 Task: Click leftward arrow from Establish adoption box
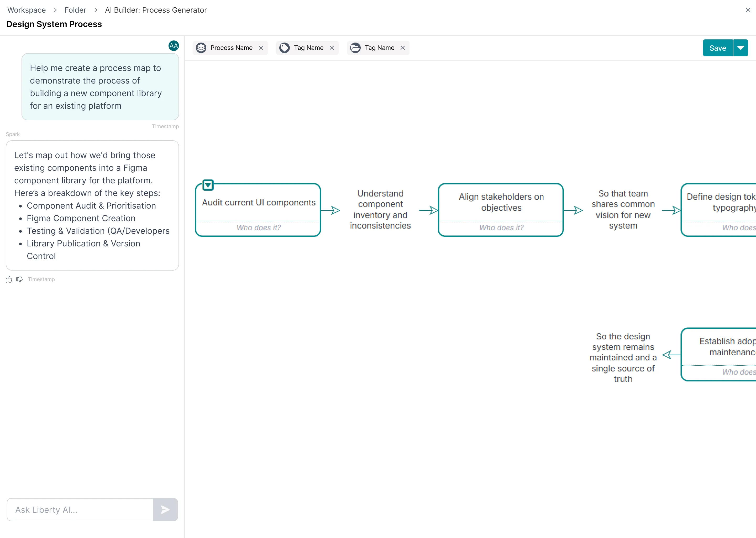click(x=671, y=354)
